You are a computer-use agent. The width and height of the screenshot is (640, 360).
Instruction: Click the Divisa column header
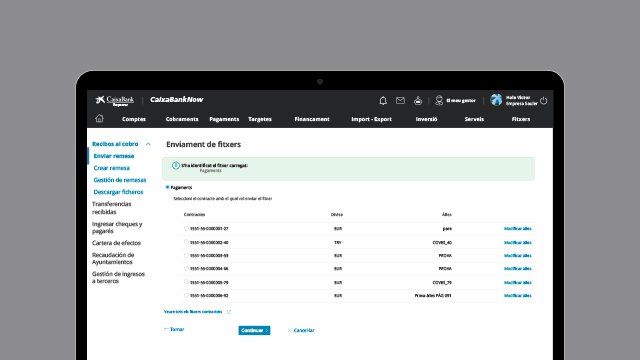coord(337,214)
